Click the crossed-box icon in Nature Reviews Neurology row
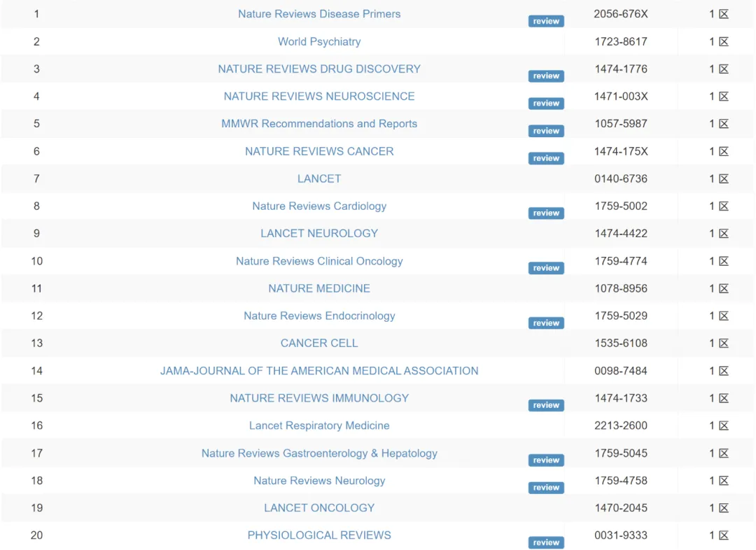The image size is (756, 550). (724, 481)
